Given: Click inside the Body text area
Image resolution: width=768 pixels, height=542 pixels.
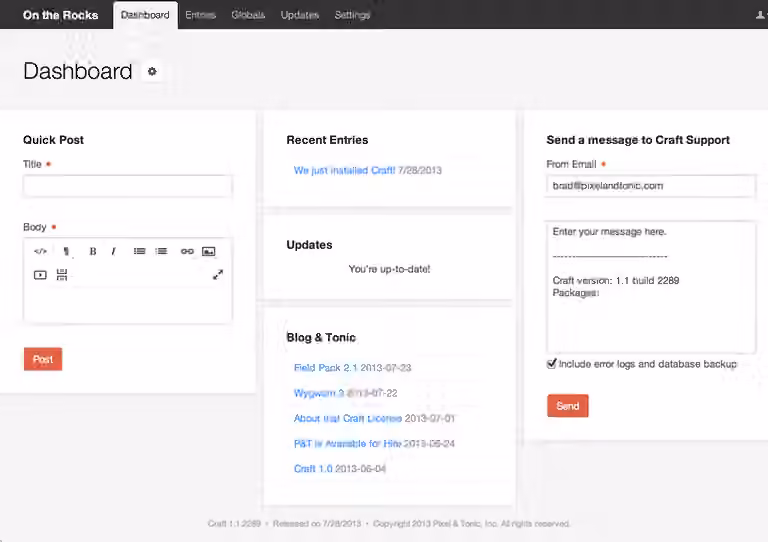Looking at the screenshot, I should [127, 305].
